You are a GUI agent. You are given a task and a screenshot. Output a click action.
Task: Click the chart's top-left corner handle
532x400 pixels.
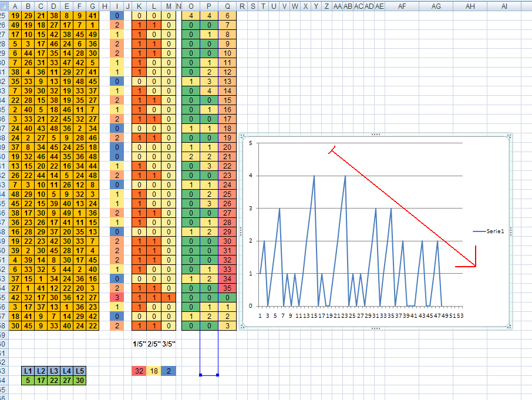coord(242,137)
